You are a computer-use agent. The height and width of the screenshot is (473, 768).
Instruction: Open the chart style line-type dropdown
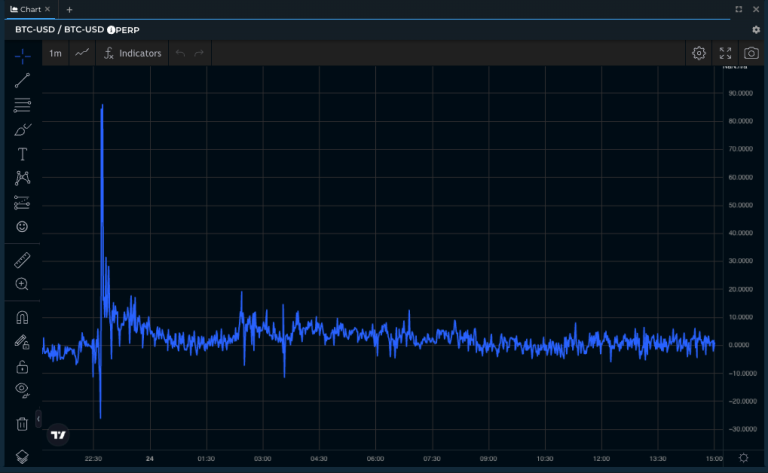(x=82, y=53)
